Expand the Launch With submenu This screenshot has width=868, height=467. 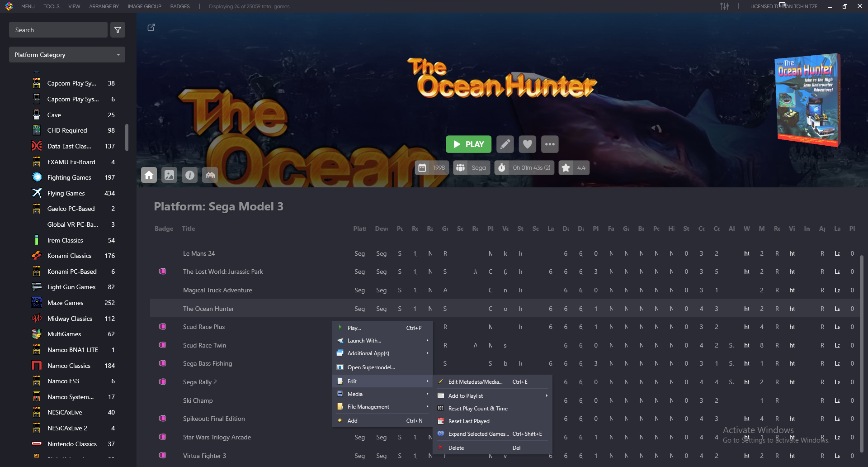[382, 341]
